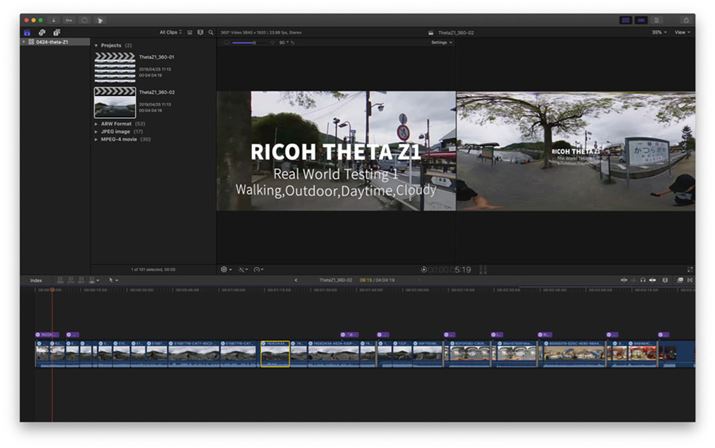The height and width of the screenshot is (448, 715).
Task: Expand the ARW Format collection
Action: pyautogui.click(x=96, y=123)
